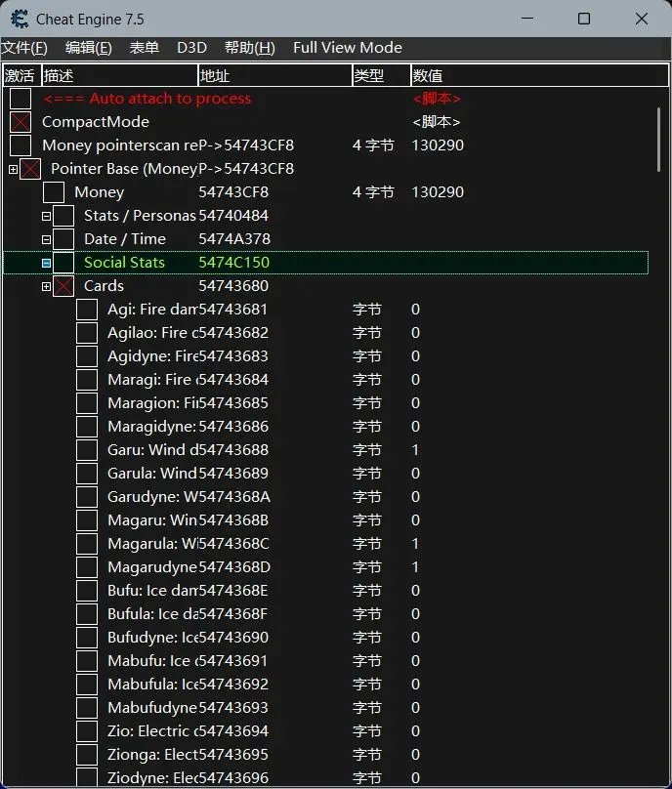Click the address list vertical scrollbar
The width and height of the screenshot is (672, 789).
pyautogui.click(x=658, y=140)
